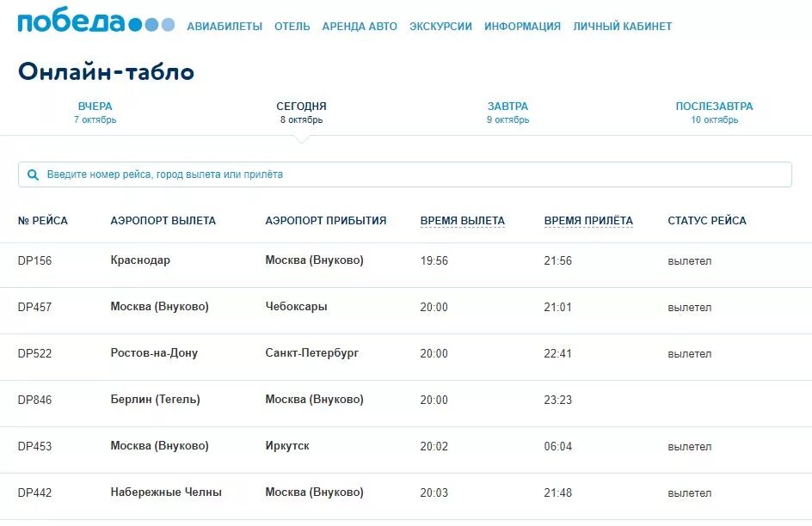Click вылетел status of flight DP442
Image resolution: width=812 pixels, height=526 pixels.
coord(690,493)
